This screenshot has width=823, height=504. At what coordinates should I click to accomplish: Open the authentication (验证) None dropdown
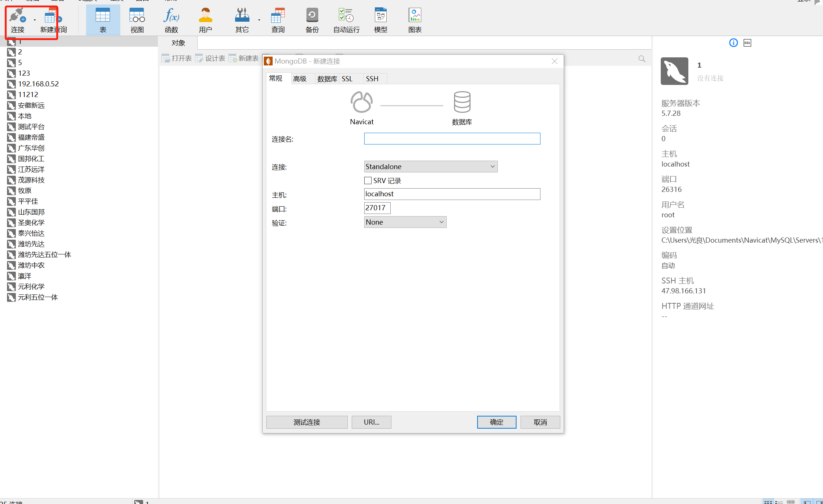tap(405, 222)
